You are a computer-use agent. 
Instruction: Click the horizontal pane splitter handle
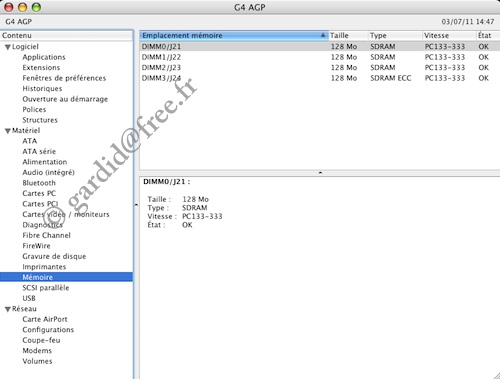(x=320, y=173)
